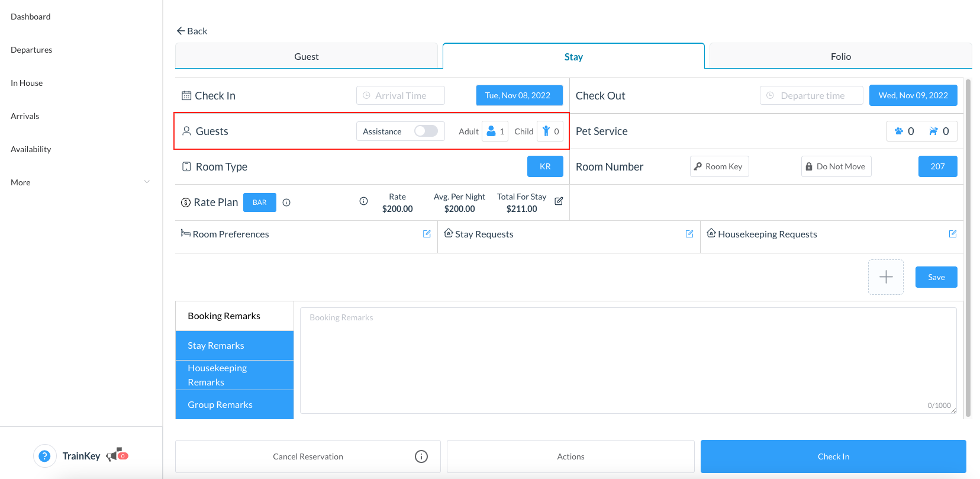Click the Booking Remarks text area
Viewport: 980px width, 479px height.
coord(628,360)
